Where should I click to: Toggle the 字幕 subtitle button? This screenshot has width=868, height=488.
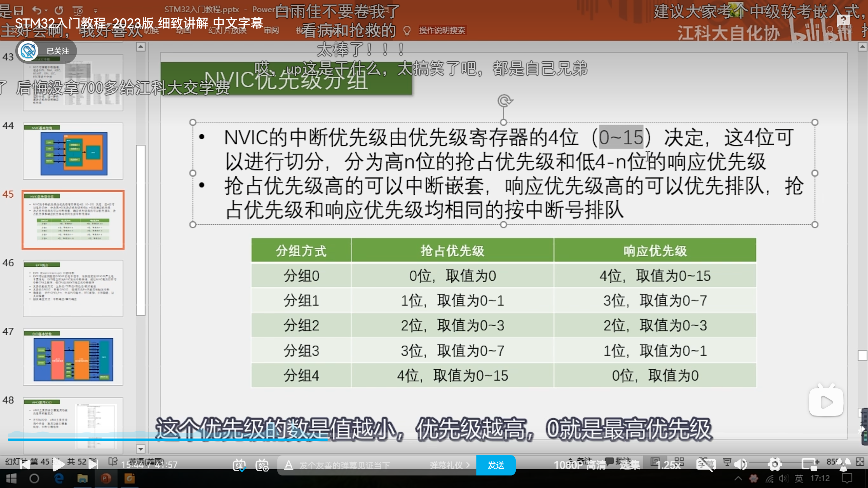coord(706,465)
